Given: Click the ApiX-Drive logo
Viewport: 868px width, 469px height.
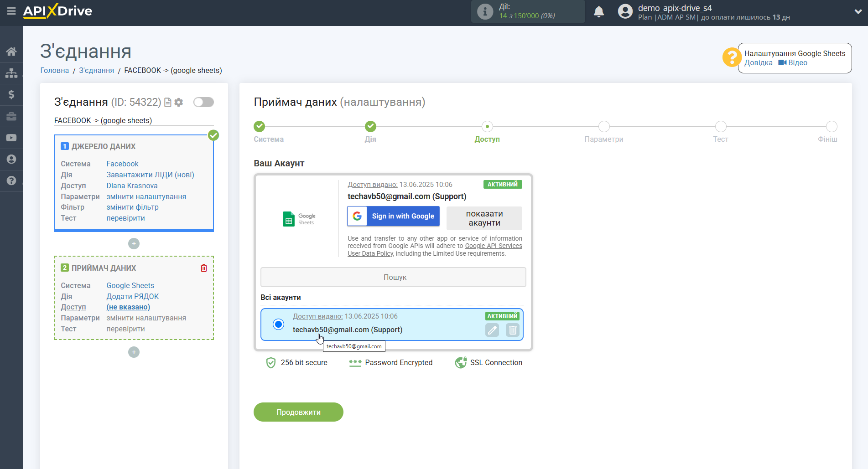Looking at the screenshot, I should click(57, 11).
